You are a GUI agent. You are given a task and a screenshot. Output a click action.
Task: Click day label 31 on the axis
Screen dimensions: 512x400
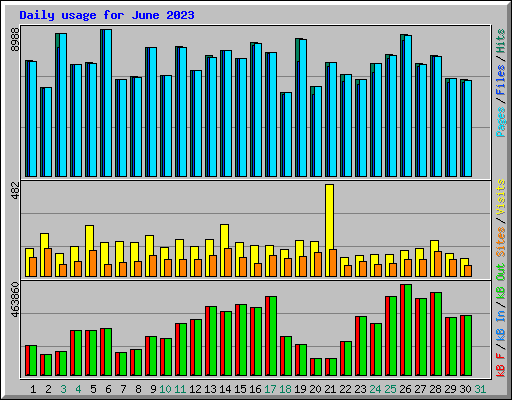pyautogui.click(x=480, y=389)
